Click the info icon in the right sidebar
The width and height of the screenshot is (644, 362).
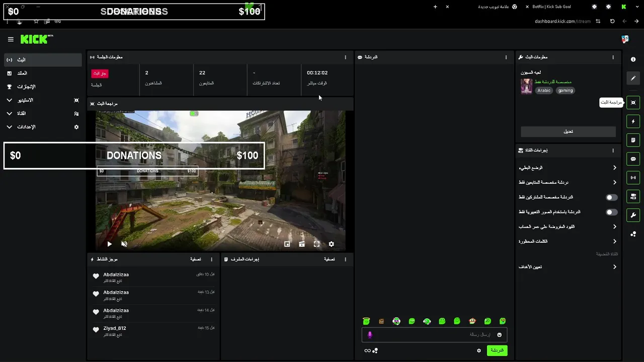(633, 59)
